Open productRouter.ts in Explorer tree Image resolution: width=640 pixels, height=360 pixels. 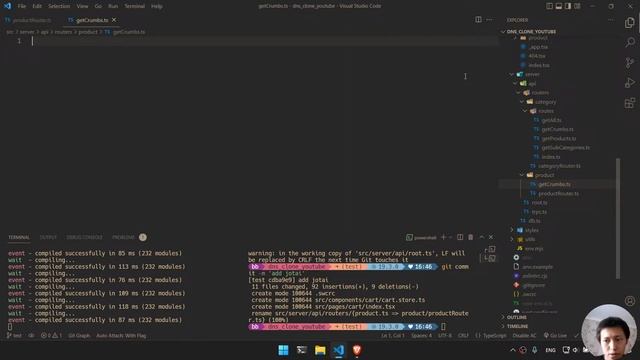558,193
